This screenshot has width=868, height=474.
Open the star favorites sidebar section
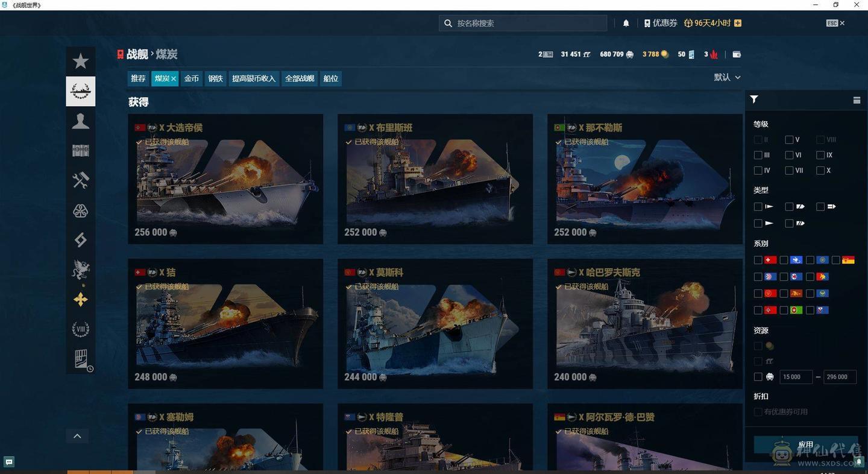click(x=80, y=61)
